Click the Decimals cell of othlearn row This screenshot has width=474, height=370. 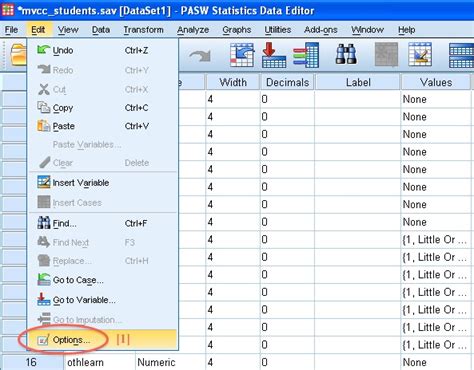[x=287, y=362]
